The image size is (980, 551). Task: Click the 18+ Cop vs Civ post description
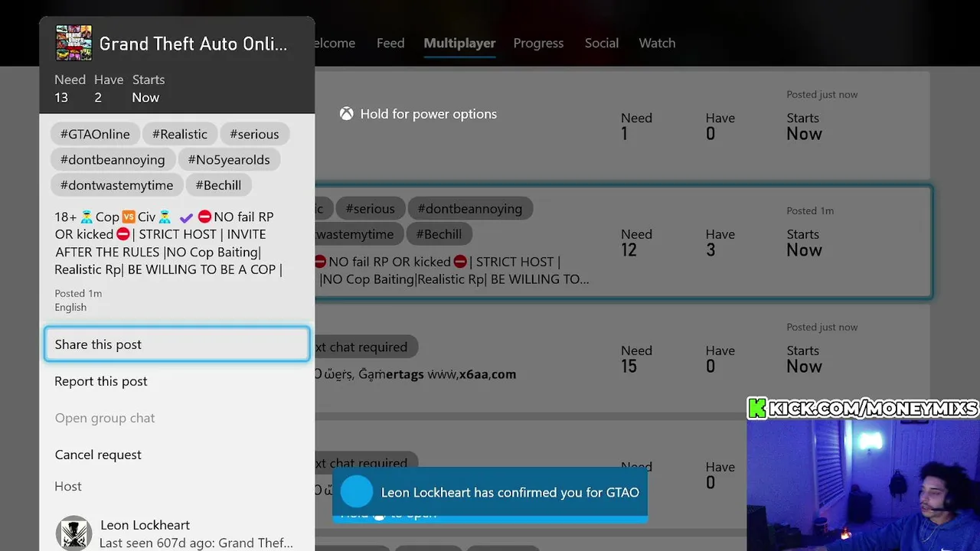click(x=168, y=243)
